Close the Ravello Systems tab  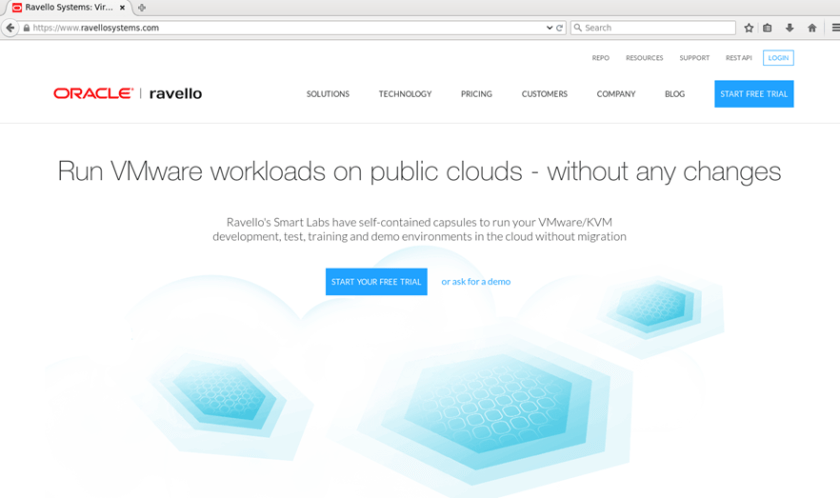click(x=122, y=8)
